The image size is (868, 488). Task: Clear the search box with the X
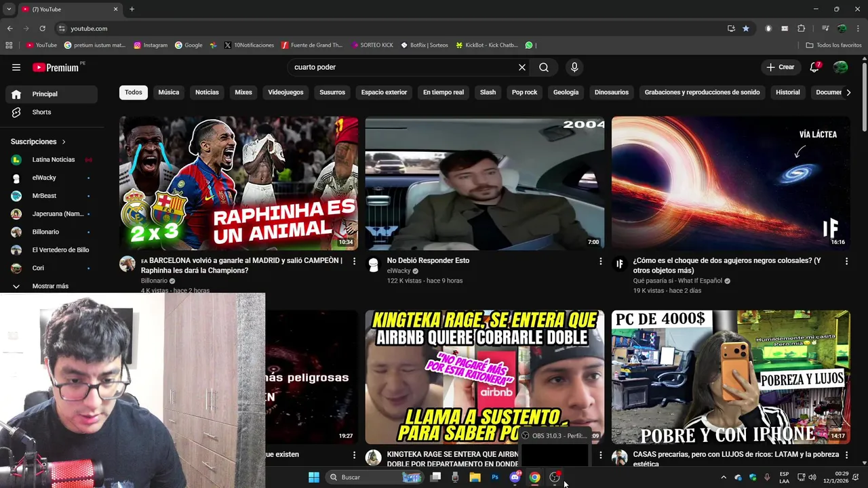click(522, 67)
